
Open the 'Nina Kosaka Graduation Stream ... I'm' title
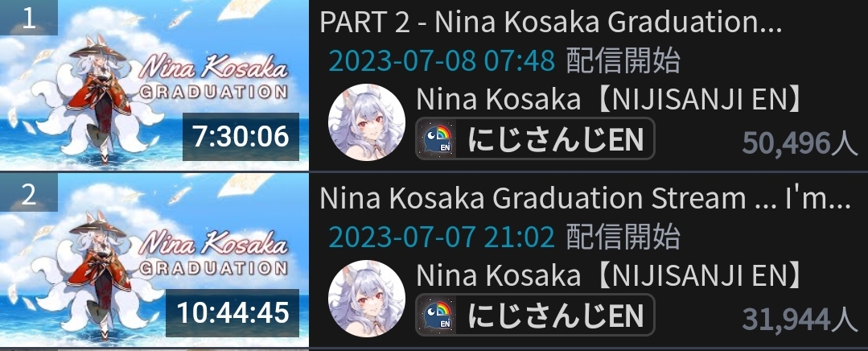point(585,199)
